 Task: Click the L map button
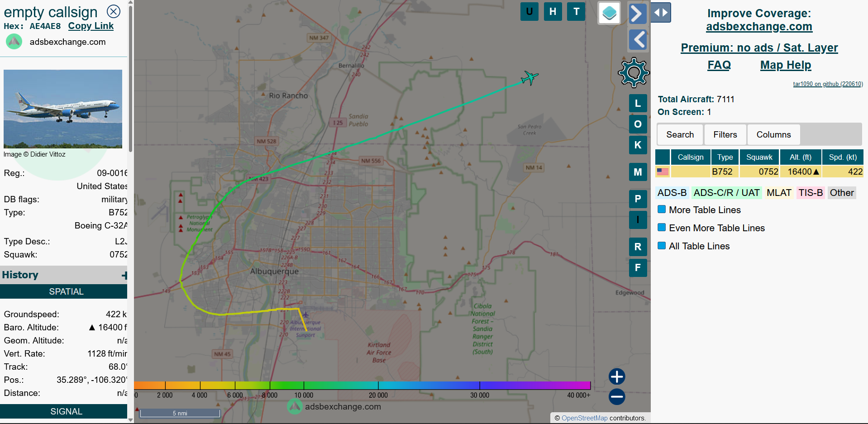point(638,103)
